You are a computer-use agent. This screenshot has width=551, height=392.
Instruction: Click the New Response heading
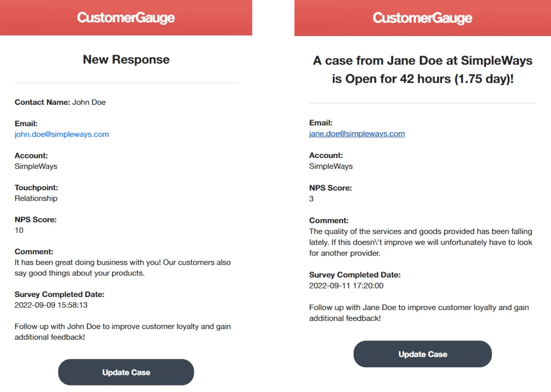click(126, 60)
